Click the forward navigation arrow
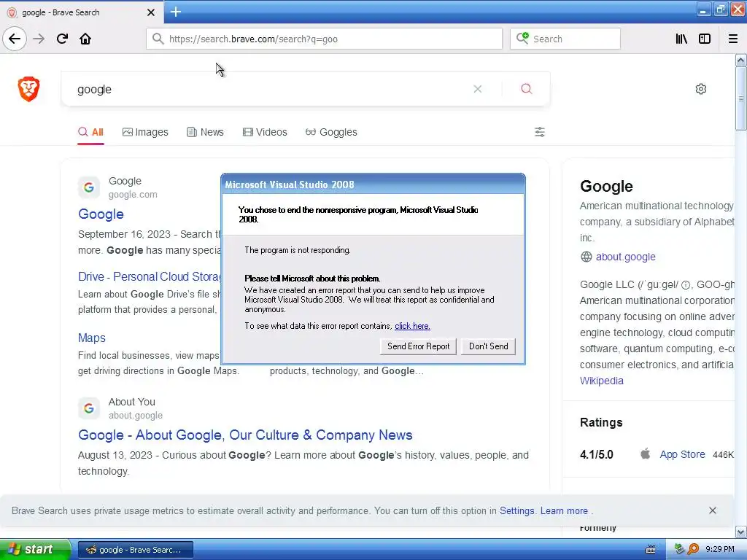747x560 pixels. point(39,39)
